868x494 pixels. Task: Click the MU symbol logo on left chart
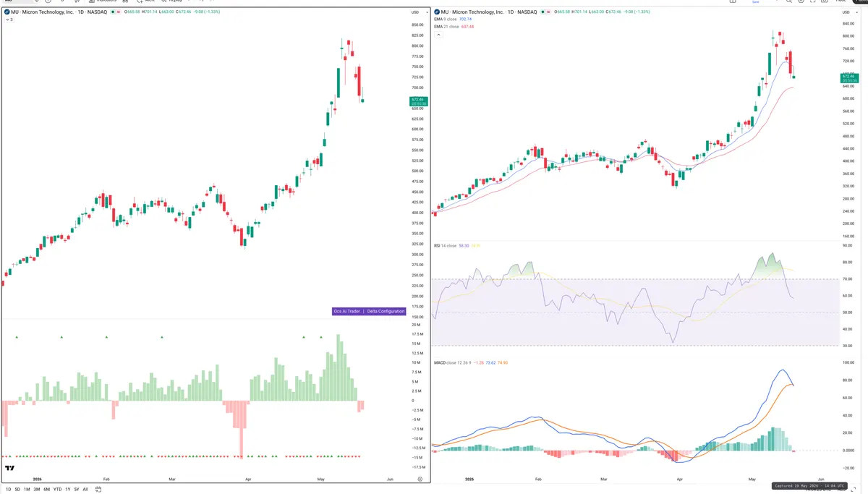coord(7,12)
